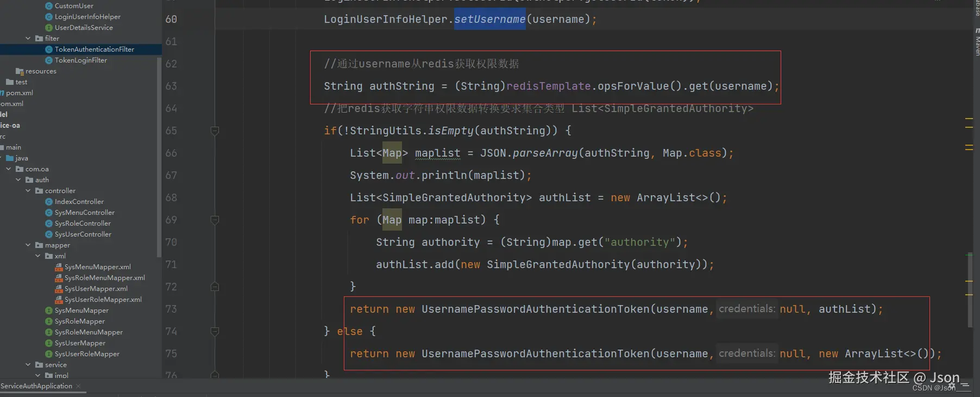980x397 pixels.
Task: Click line number 73 in the gutter
Action: point(171,309)
